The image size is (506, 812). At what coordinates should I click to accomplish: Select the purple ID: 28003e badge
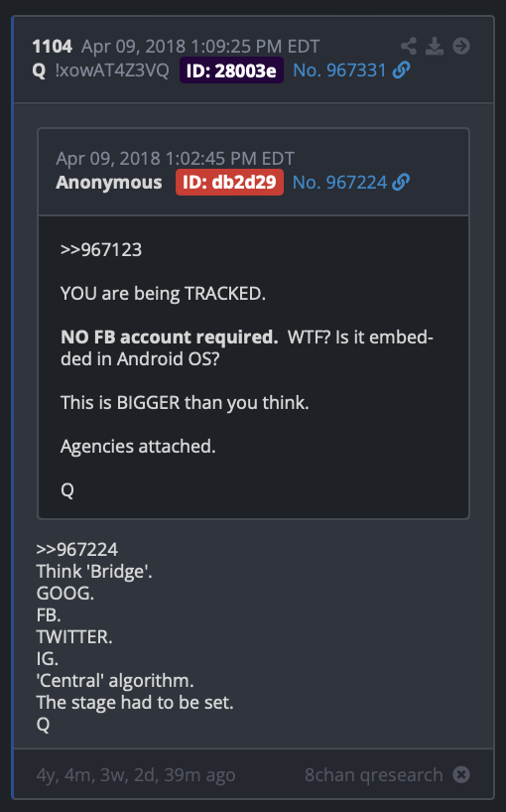(231, 70)
